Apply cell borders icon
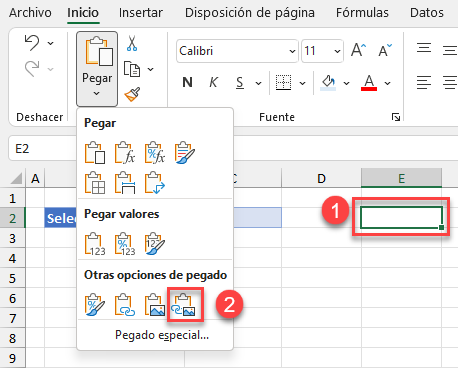The width and height of the screenshot is (458, 368). (283, 82)
